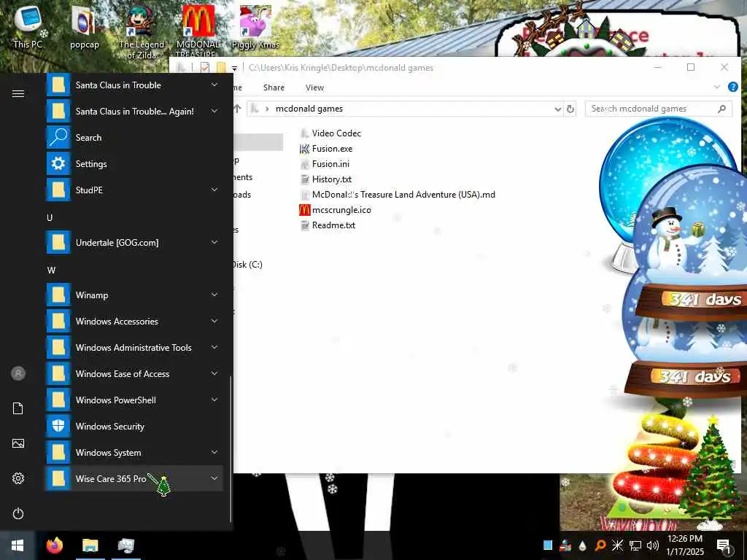Click the Start menu app list scrollbar
Viewport: 747px width, 560px height.
point(231,448)
